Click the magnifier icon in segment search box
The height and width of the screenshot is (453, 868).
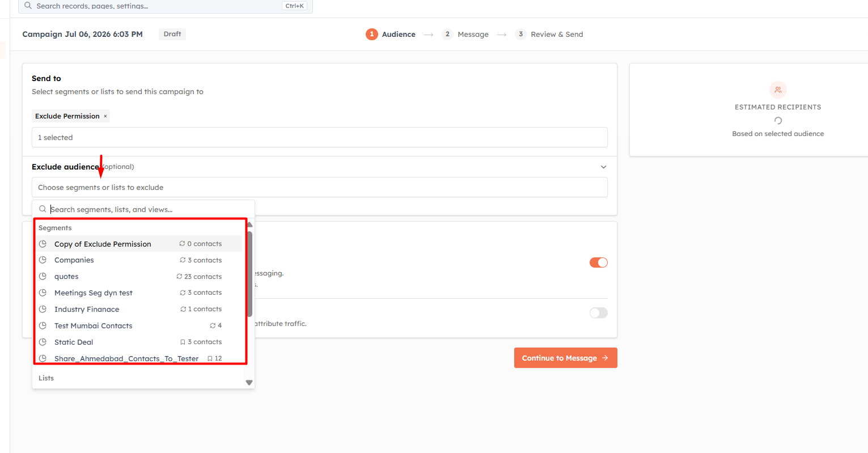click(43, 209)
